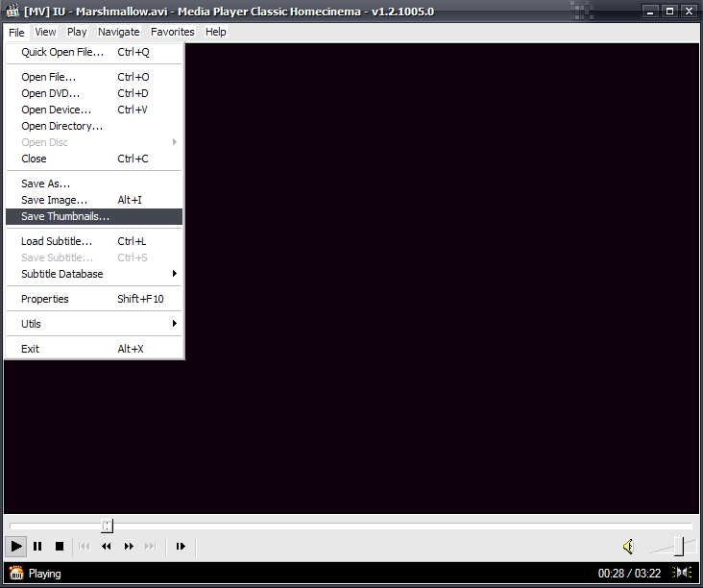The image size is (703, 588).
Task: Skip to previous track icon
Action: click(84, 547)
